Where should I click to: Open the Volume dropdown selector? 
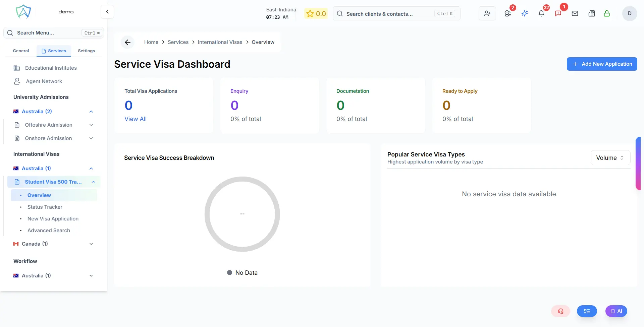point(610,158)
